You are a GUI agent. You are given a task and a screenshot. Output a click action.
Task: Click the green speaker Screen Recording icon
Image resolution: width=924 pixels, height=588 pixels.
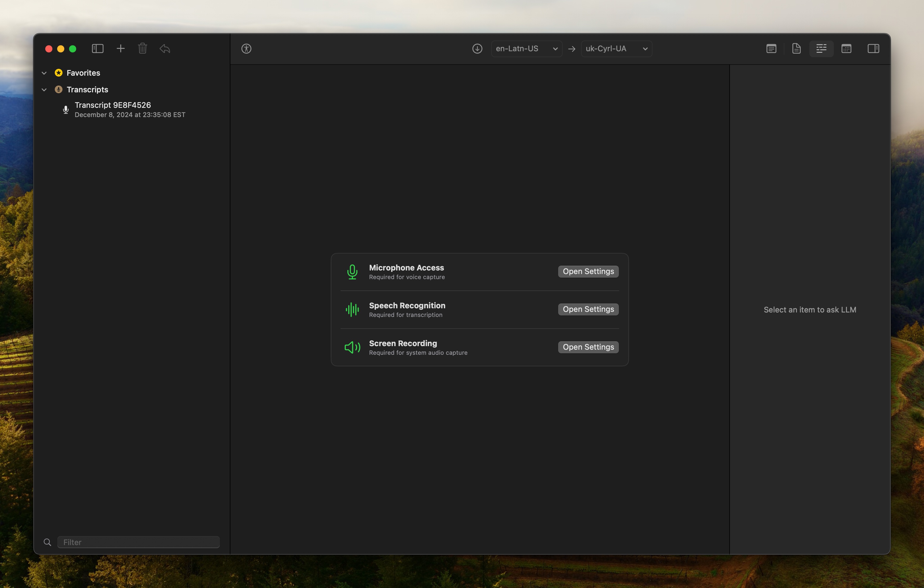(x=352, y=347)
